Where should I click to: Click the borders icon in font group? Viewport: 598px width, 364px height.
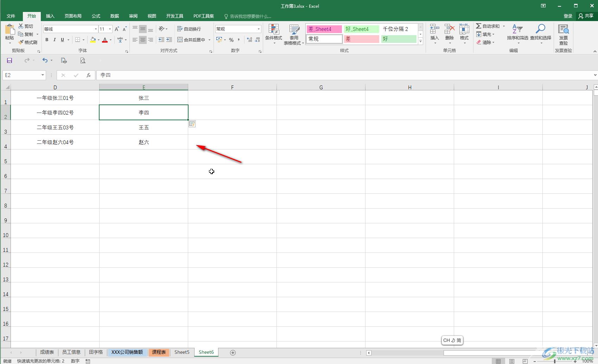point(78,40)
